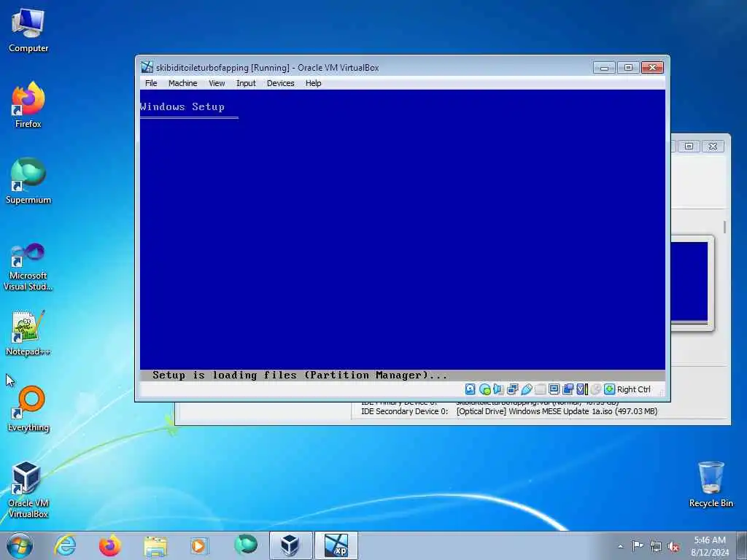Select the Everything search desktop shortcut
This screenshot has height=560, width=747.
[28, 408]
